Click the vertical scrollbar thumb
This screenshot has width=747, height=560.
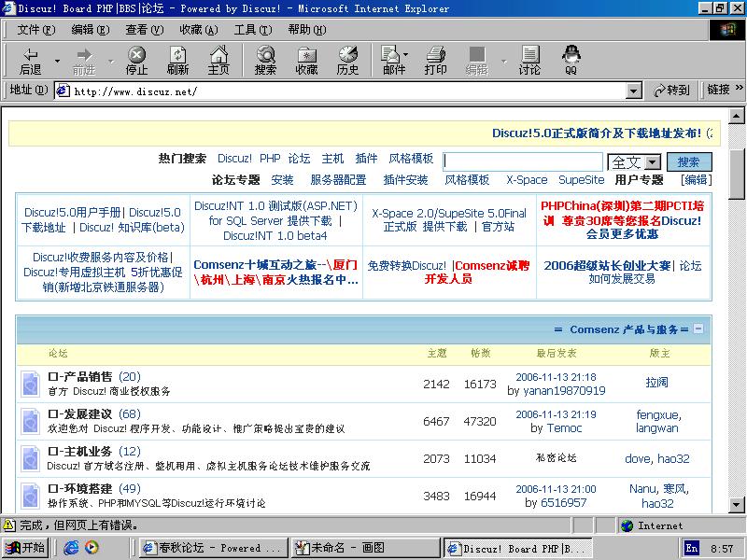tap(737, 174)
